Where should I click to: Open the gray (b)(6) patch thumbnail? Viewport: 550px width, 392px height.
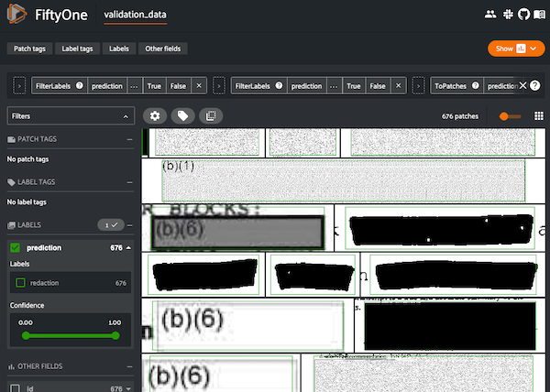pyautogui.click(x=238, y=232)
